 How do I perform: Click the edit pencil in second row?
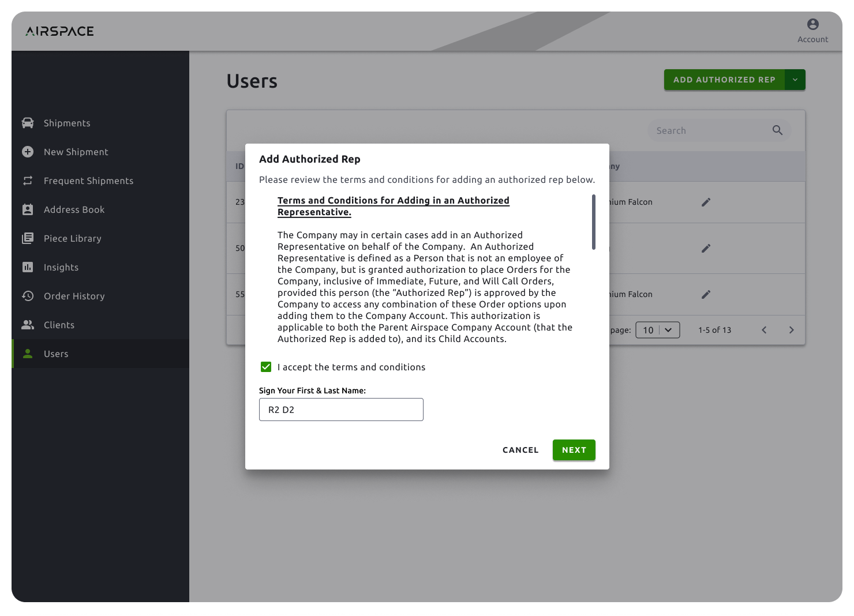[706, 248]
